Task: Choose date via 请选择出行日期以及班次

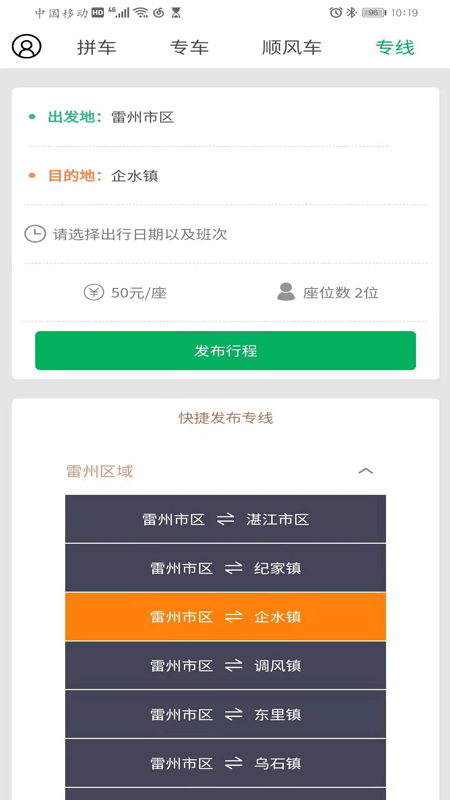Action: (x=226, y=234)
